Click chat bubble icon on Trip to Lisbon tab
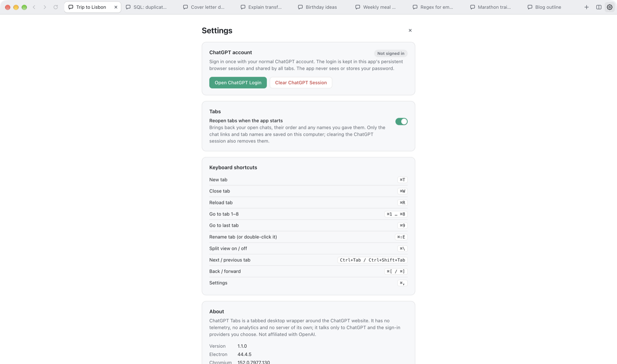The height and width of the screenshot is (364, 617). (71, 7)
